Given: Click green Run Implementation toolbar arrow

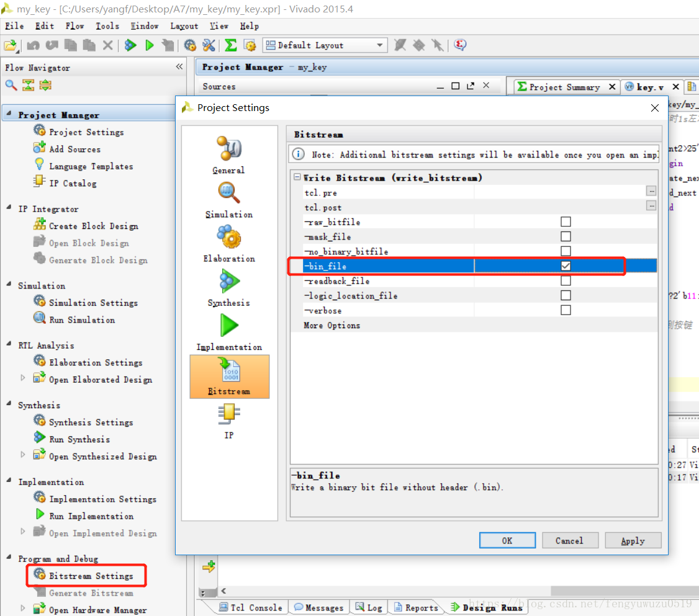Looking at the screenshot, I should click(x=150, y=45).
